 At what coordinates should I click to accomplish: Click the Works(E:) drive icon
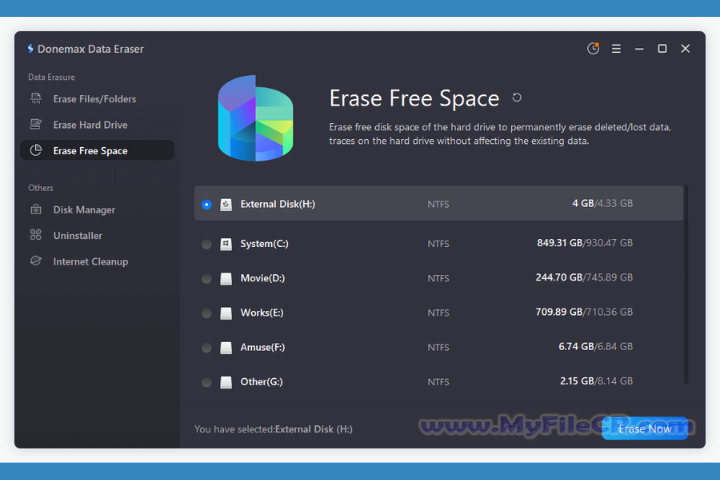tap(226, 313)
